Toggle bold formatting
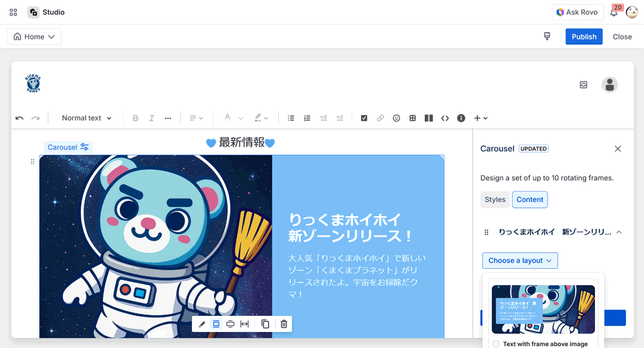Image resolution: width=644 pixels, height=348 pixels. click(x=135, y=118)
